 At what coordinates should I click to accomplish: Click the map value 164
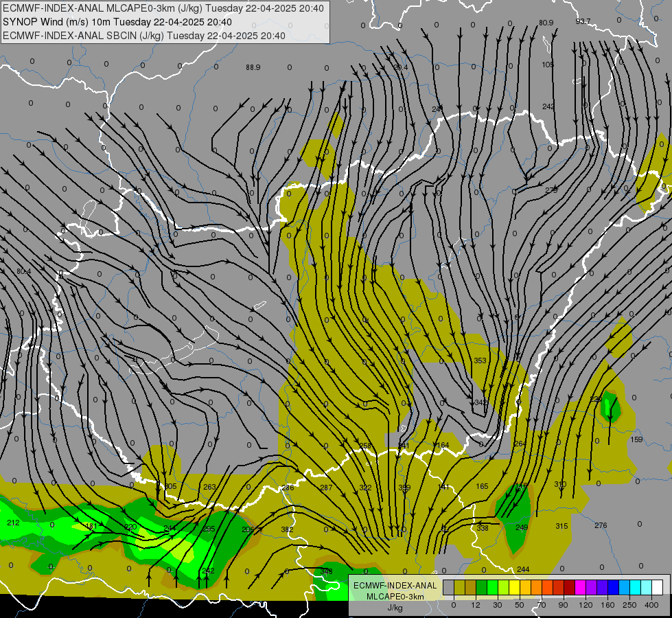click(443, 445)
